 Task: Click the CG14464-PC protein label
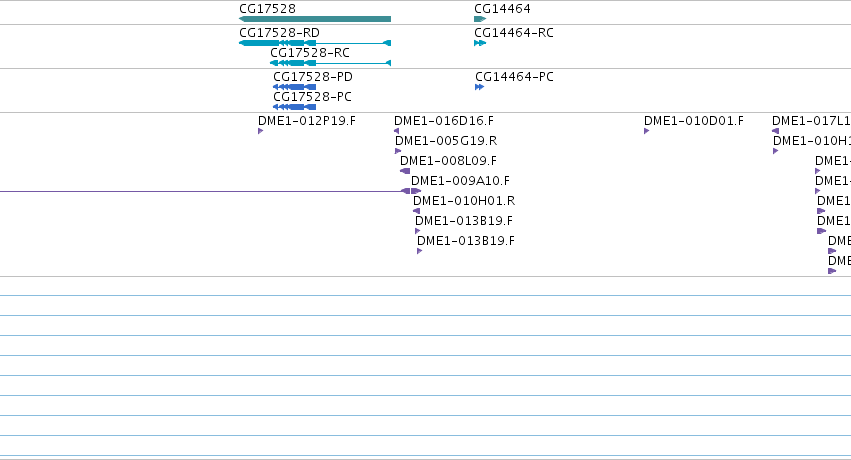515,76
